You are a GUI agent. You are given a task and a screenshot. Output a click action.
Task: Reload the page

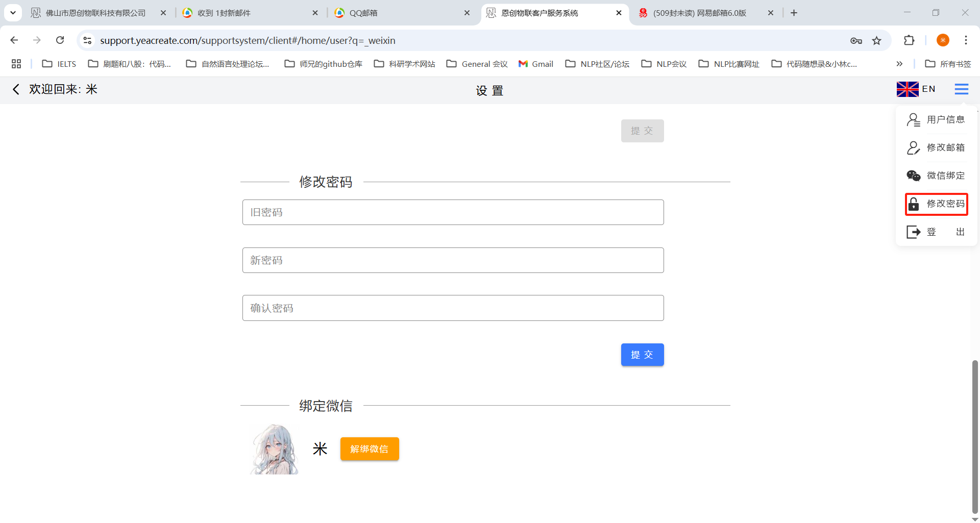click(x=60, y=40)
